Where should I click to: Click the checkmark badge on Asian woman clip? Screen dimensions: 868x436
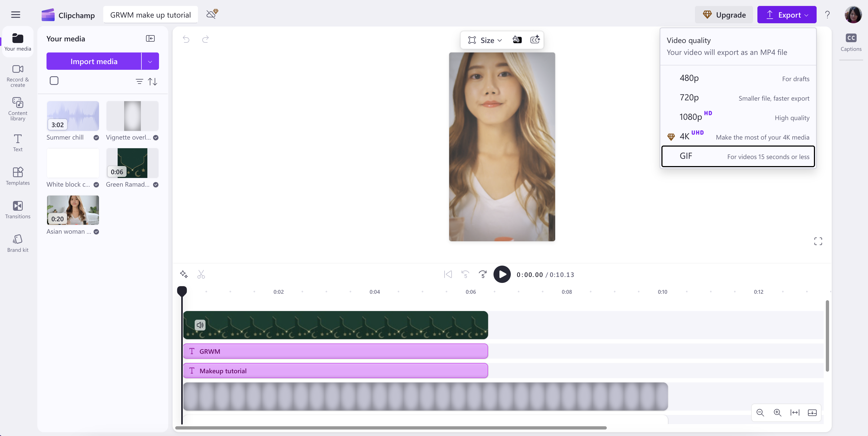point(96,232)
